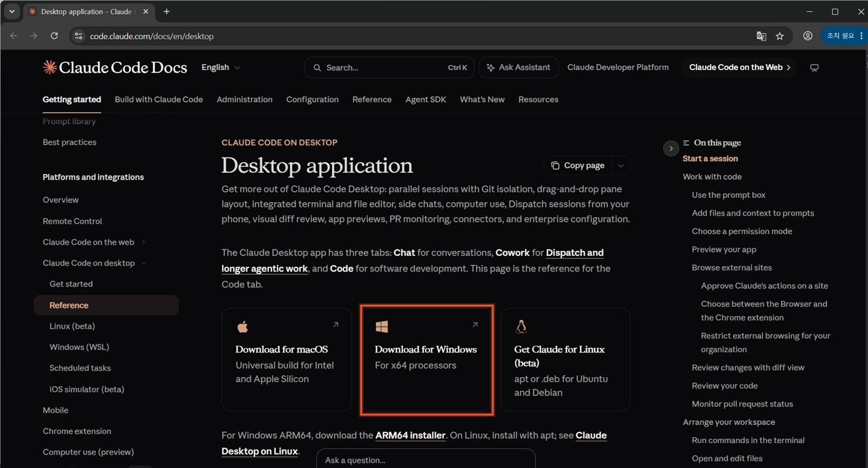The height and width of the screenshot is (468, 868).
Task: Click the site information icon beside URL
Action: tap(79, 36)
